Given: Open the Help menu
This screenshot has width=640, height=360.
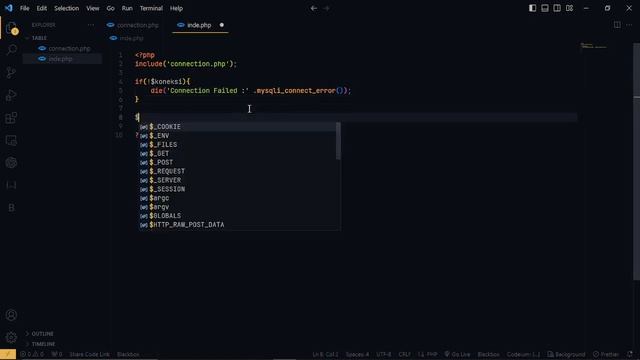Looking at the screenshot, I should (176, 8).
